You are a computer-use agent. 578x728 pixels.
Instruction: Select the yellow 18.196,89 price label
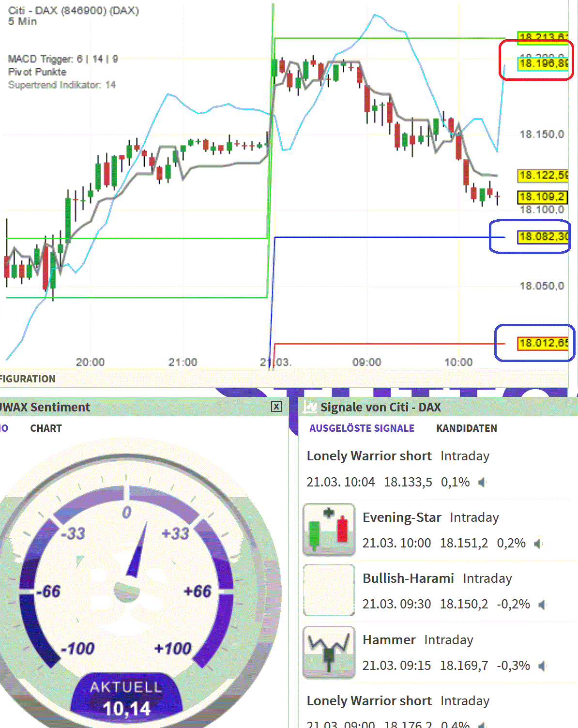[x=543, y=64]
